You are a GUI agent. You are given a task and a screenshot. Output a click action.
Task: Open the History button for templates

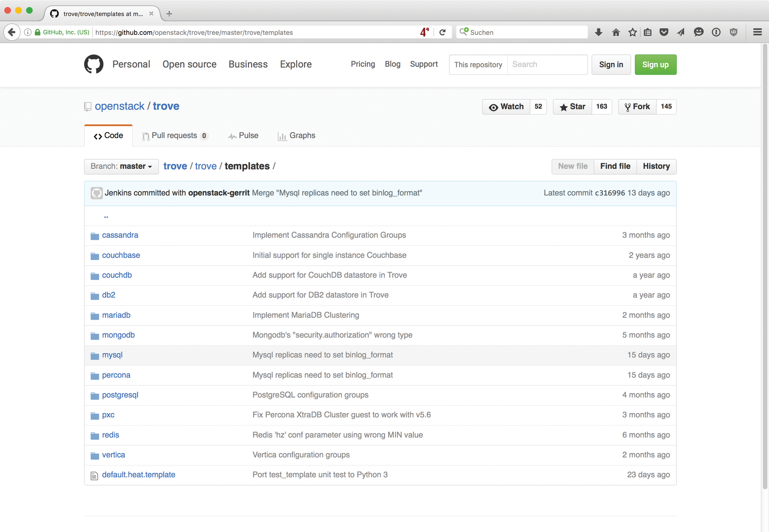(656, 166)
